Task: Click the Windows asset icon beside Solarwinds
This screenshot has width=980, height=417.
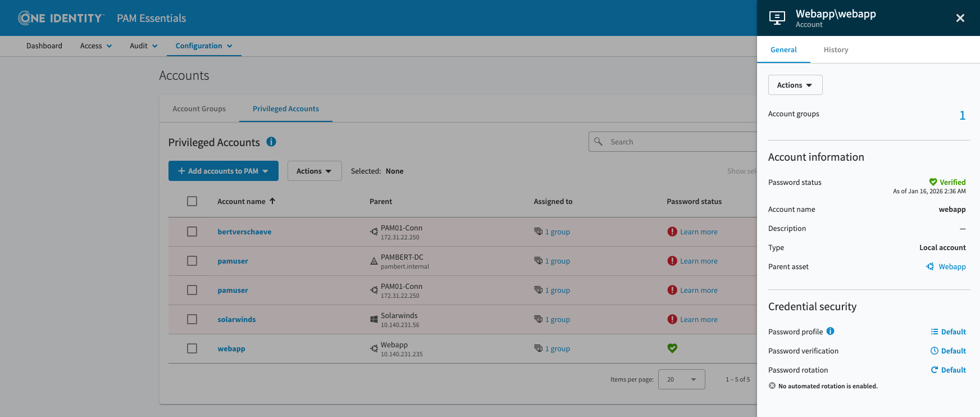Action: tap(373, 319)
